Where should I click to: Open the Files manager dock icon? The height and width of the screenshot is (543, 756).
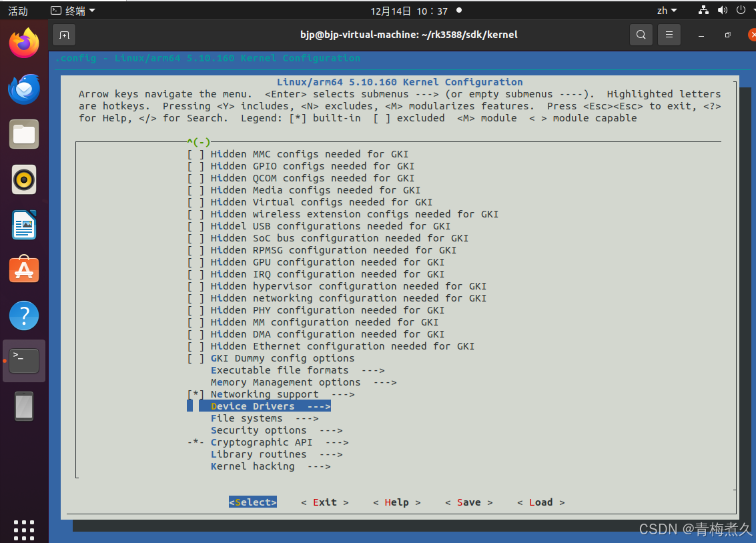coord(24,134)
